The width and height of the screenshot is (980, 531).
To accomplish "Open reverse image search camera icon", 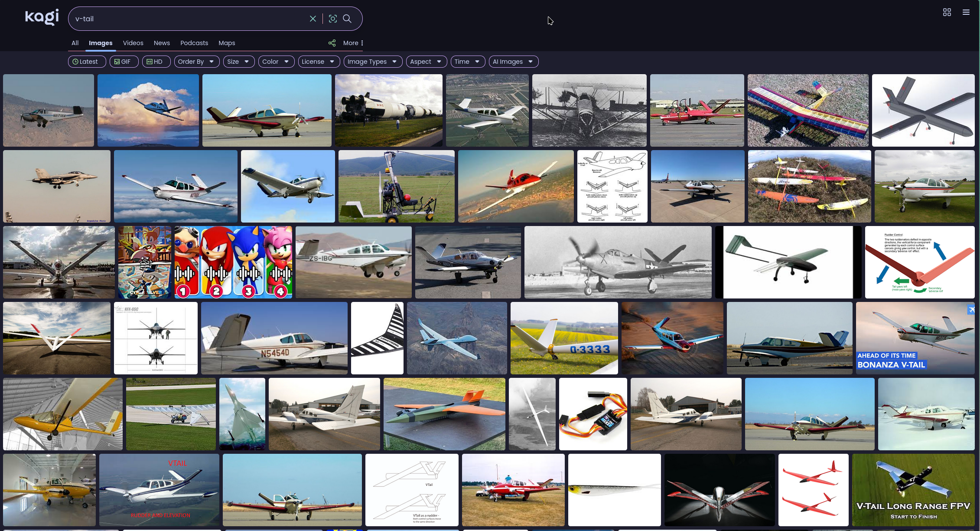I will coord(332,19).
